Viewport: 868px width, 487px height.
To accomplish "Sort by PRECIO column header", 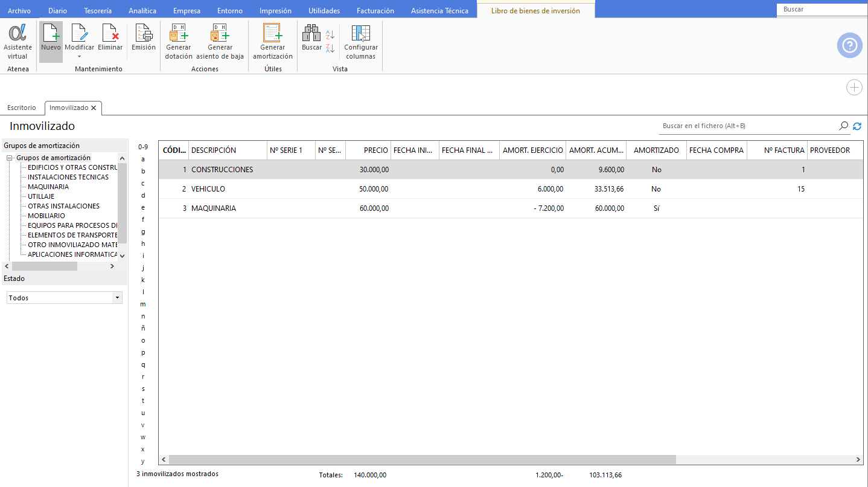I will click(368, 150).
